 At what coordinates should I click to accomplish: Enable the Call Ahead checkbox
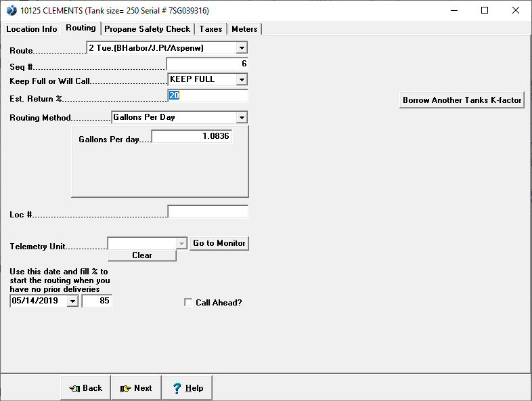[x=189, y=303]
